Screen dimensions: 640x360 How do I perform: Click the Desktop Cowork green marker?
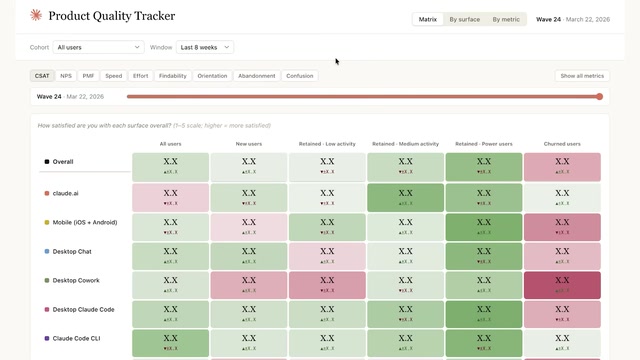point(47,280)
